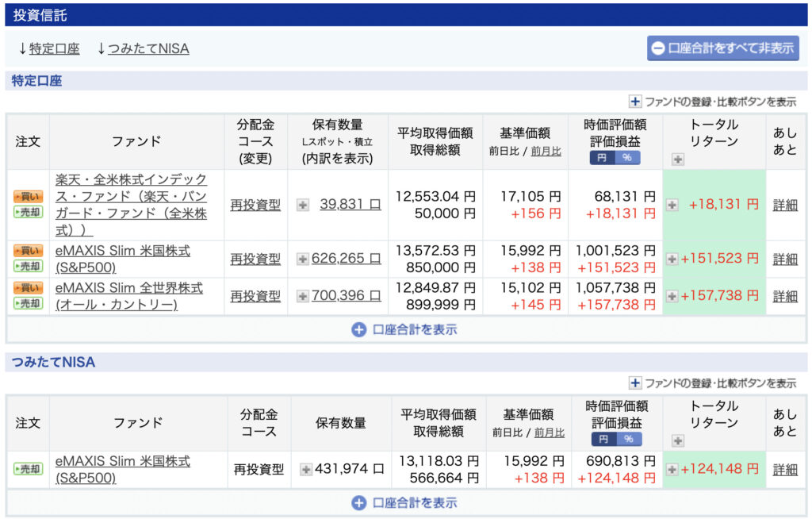This screenshot has height=519, width=812.
Task: Show ファンドの登録・比較ボタン in つみたてNISA section
Action: 713,383
